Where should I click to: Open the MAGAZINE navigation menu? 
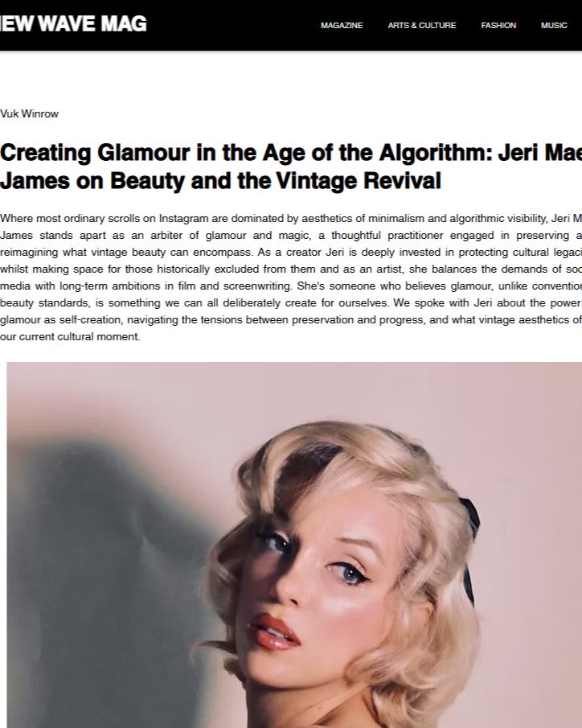342,26
